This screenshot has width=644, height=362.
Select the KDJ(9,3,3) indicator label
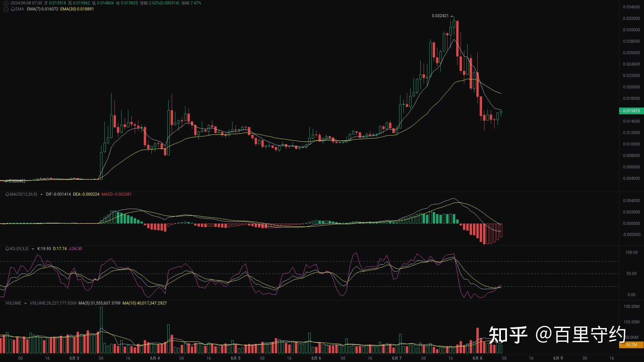19,249
